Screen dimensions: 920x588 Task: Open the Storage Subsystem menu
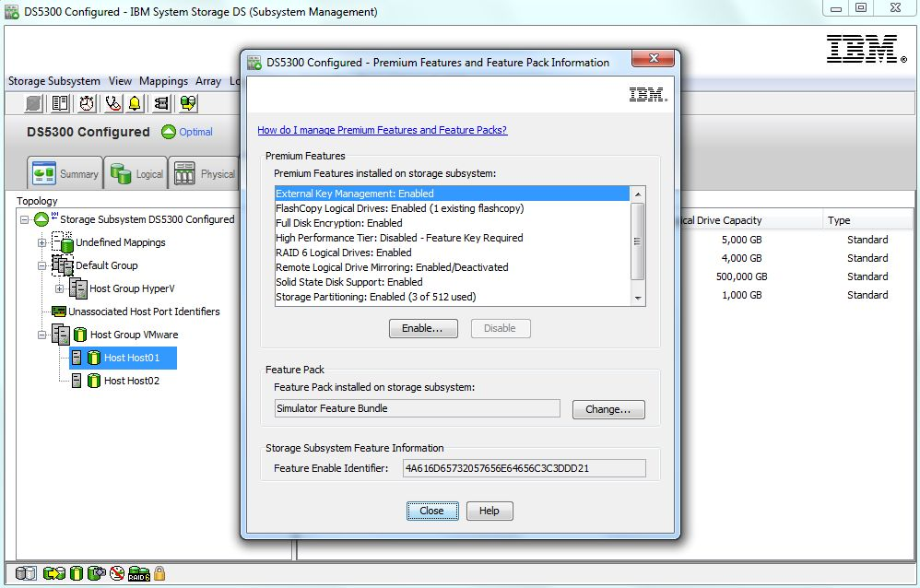pos(54,81)
